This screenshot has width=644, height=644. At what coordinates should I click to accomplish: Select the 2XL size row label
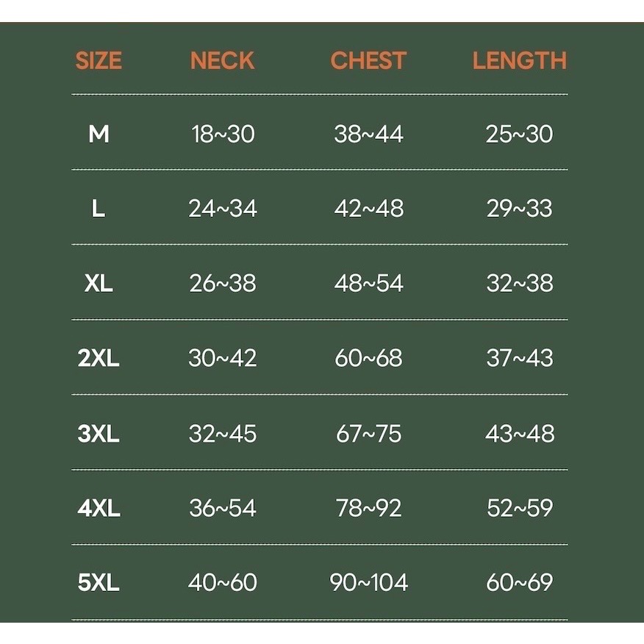[x=99, y=359]
